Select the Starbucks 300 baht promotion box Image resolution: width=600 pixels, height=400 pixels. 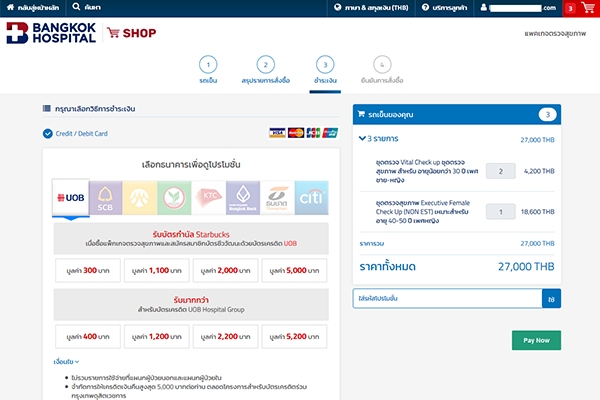pyautogui.click(x=85, y=270)
